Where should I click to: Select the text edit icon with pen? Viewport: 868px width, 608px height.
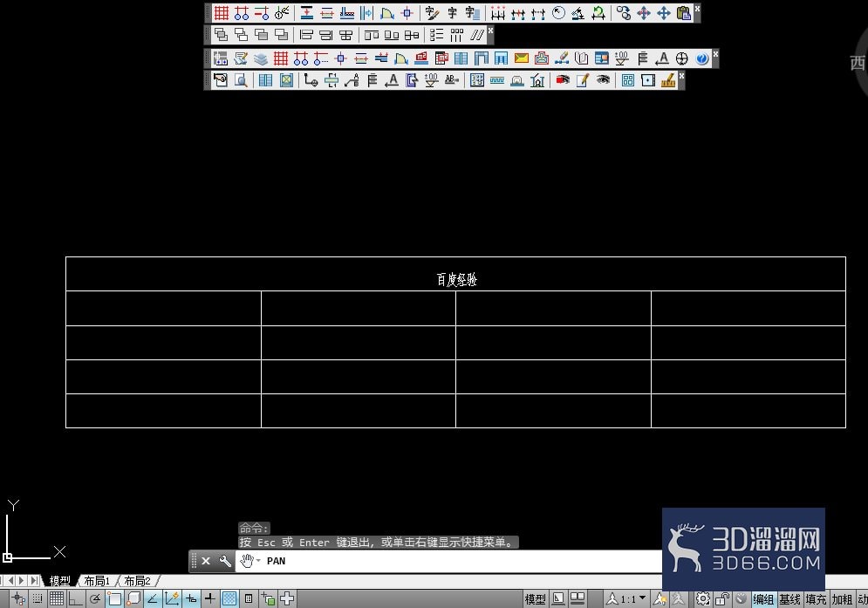click(433, 13)
